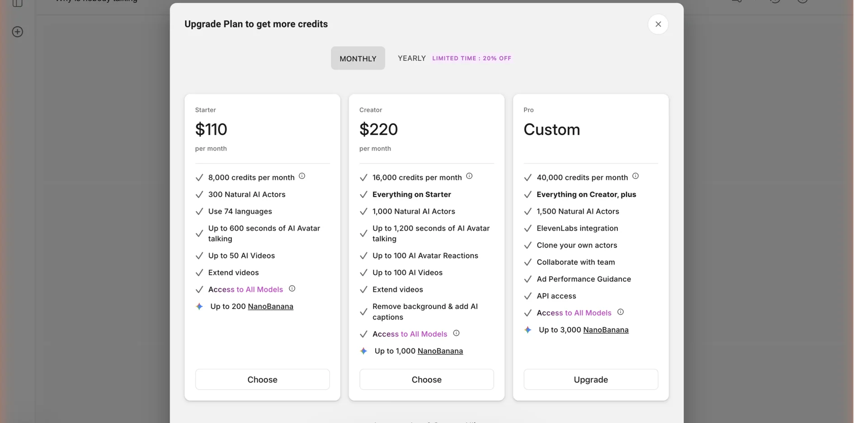Image resolution: width=868 pixels, height=423 pixels.
Task: Click 'Extend videos' in Creator plan
Action: point(397,290)
